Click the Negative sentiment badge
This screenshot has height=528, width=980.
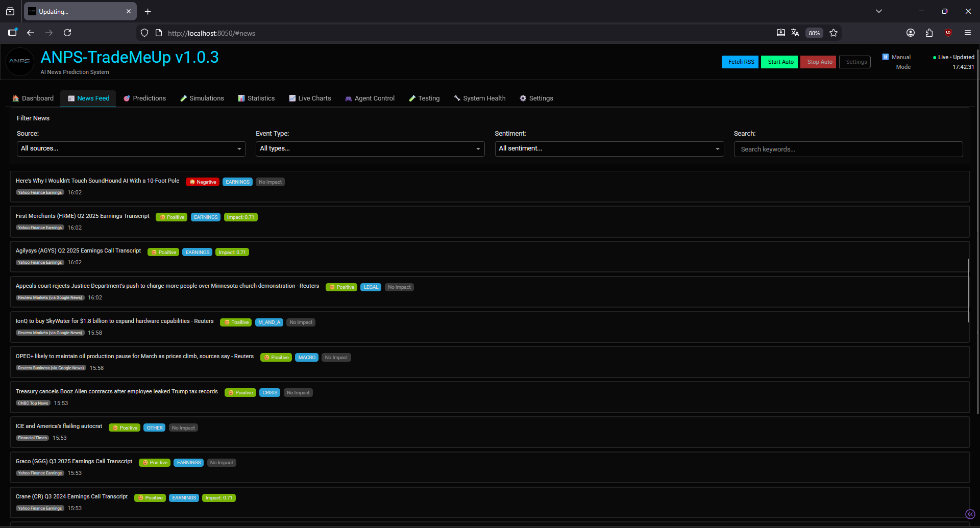coord(203,182)
